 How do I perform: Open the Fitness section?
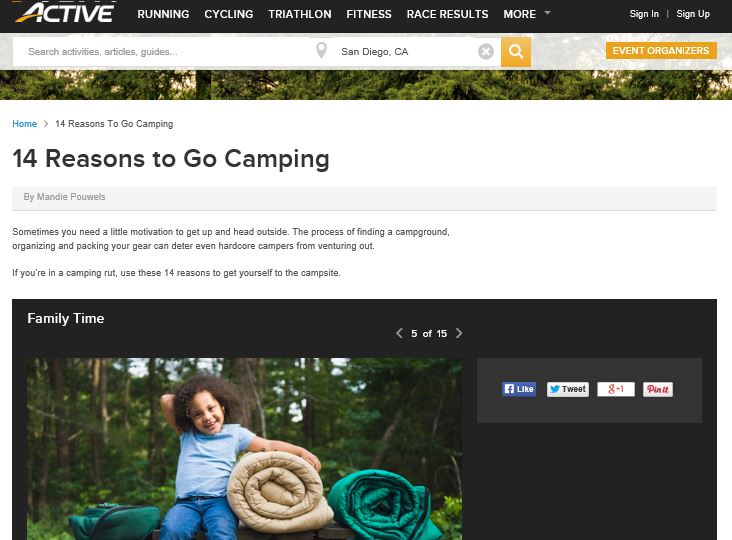369,14
